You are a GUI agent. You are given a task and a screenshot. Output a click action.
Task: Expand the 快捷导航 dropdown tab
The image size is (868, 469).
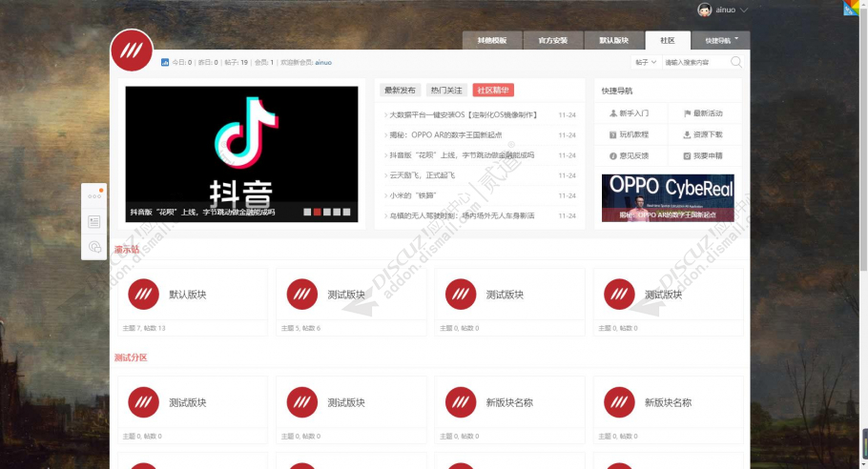click(x=721, y=40)
